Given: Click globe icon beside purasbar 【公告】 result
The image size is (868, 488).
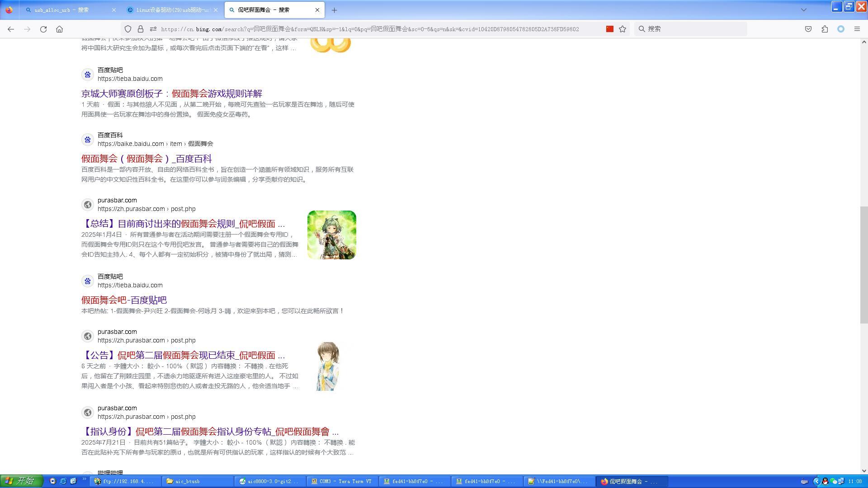Looking at the screenshot, I should click(88, 336).
